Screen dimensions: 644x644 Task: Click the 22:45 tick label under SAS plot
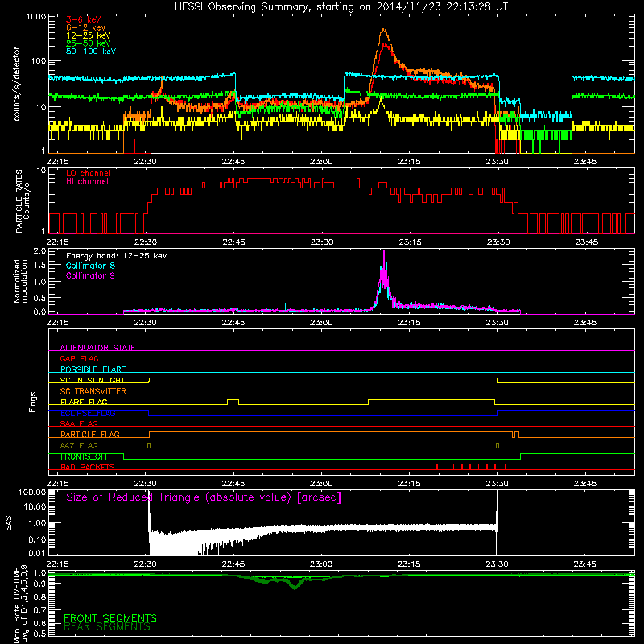coord(233,564)
